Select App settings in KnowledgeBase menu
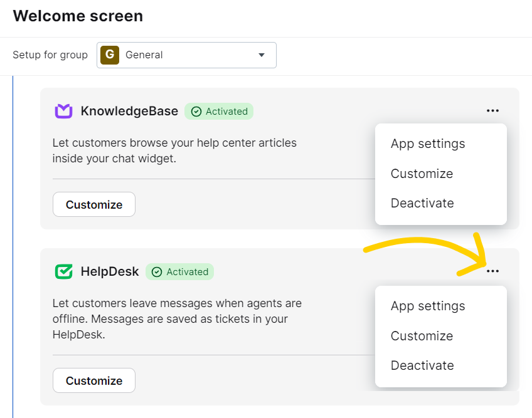Image resolution: width=532 pixels, height=418 pixels. point(427,144)
